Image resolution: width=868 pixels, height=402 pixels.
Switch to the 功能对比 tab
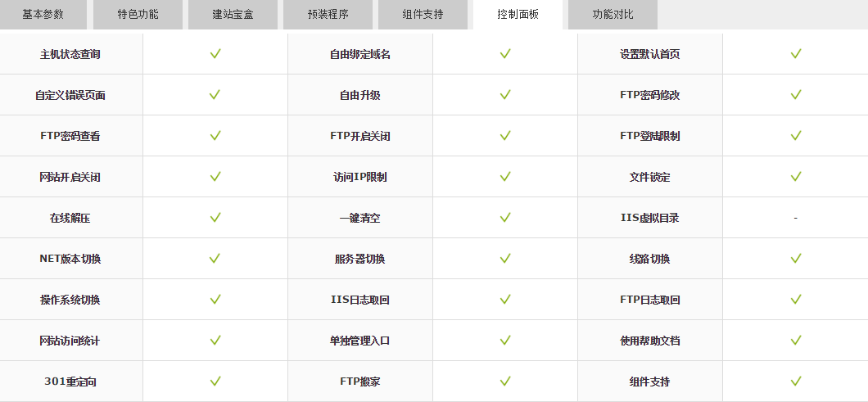click(613, 15)
